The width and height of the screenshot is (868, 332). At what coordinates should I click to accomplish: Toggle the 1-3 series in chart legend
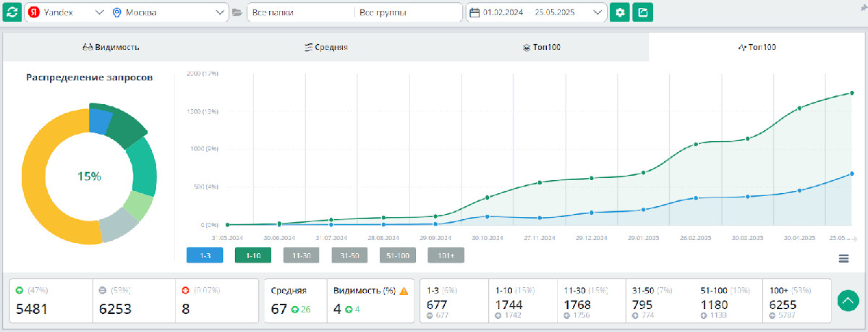[203, 255]
